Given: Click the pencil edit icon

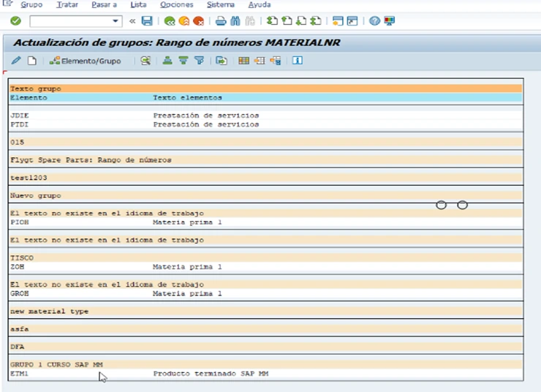Looking at the screenshot, I should 17,61.
